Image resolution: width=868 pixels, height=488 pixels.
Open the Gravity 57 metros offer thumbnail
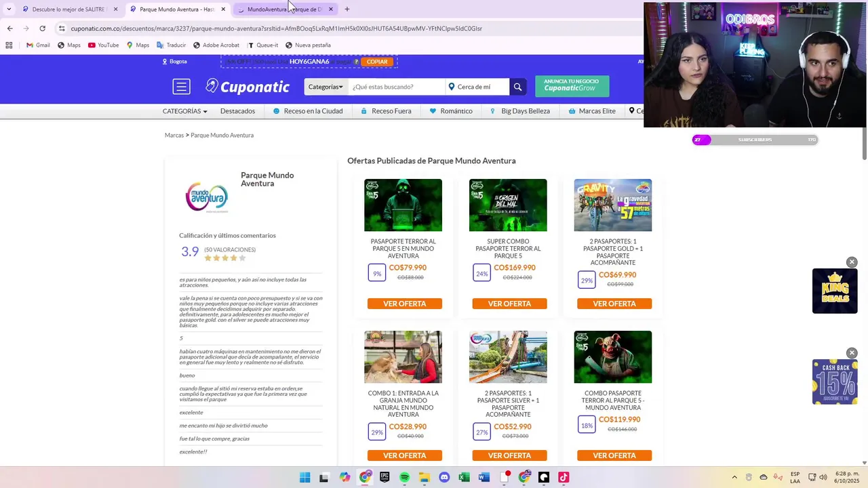pyautogui.click(x=613, y=205)
